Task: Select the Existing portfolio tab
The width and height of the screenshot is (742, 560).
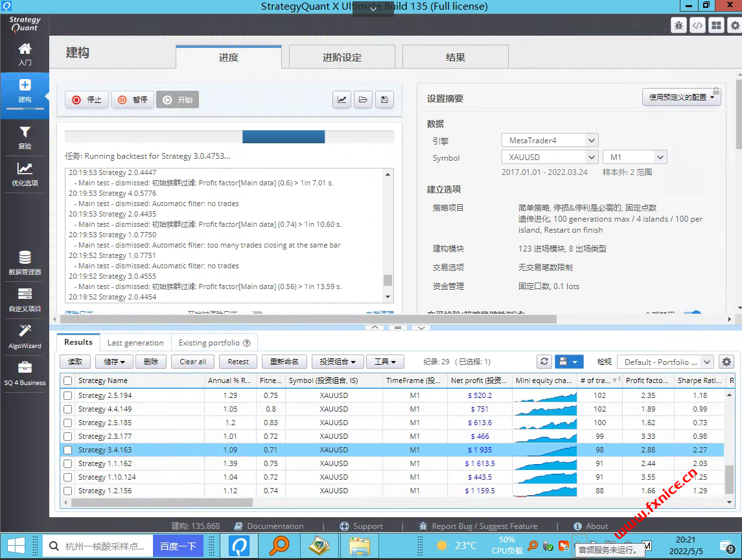Action: tap(214, 343)
